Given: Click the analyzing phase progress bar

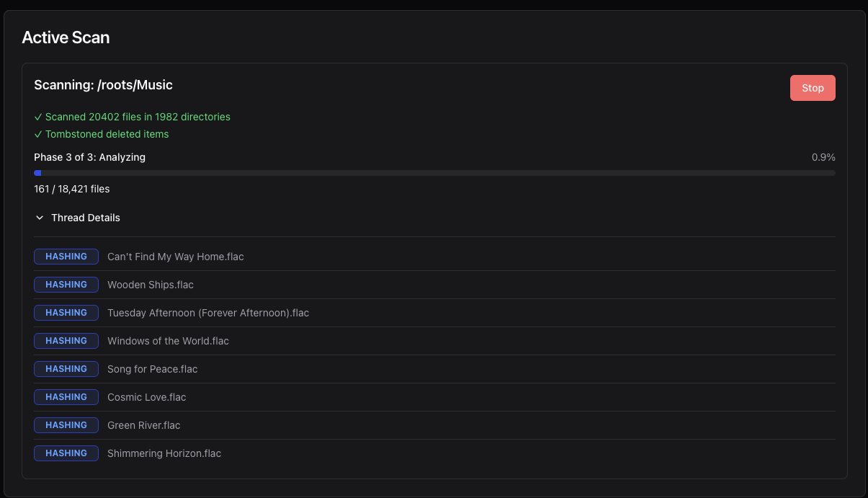Looking at the screenshot, I should pos(434,173).
